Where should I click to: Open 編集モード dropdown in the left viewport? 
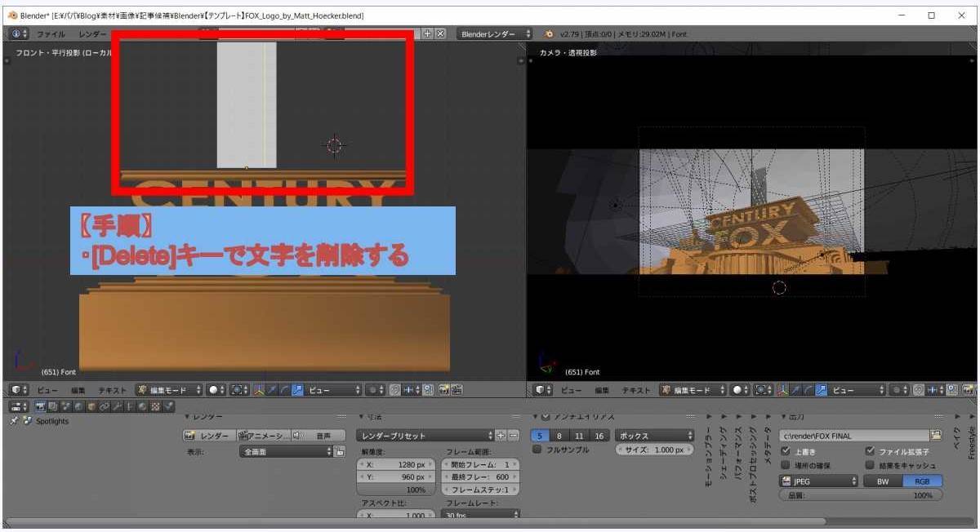click(168, 390)
